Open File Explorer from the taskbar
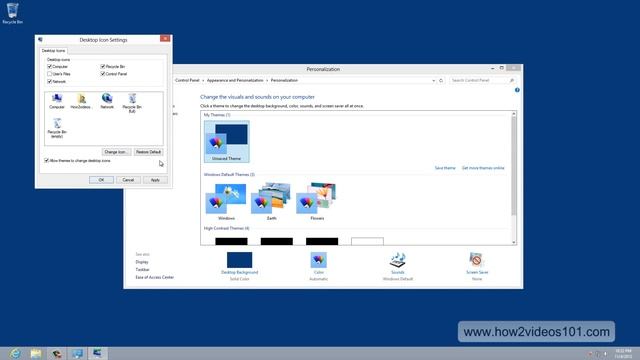Viewport: 640px width, 360px height. 36,353
